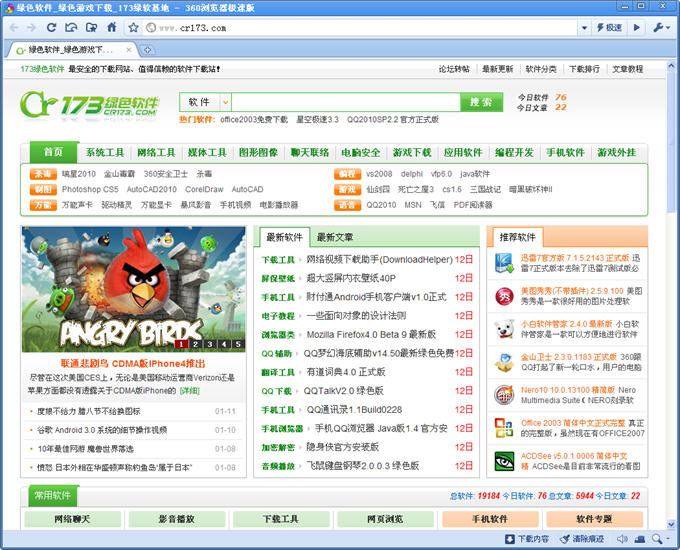Bookmark page with star icon

pyautogui.click(x=133, y=28)
